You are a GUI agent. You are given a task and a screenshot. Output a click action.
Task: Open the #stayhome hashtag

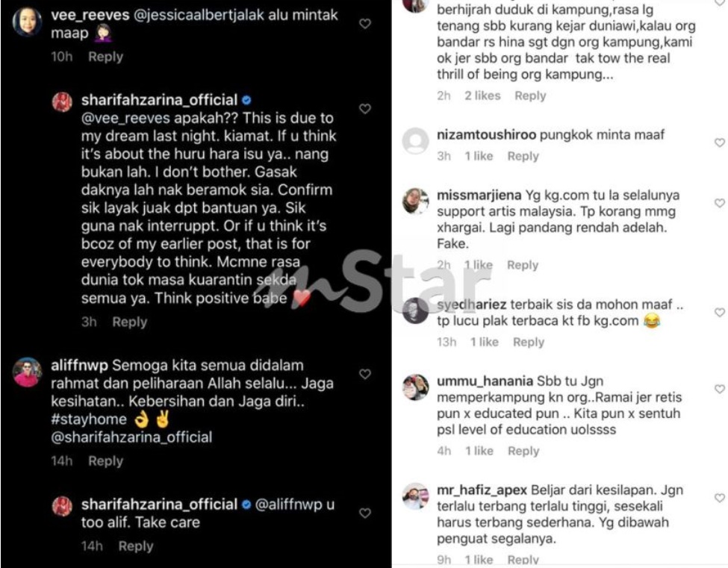click(x=89, y=419)
